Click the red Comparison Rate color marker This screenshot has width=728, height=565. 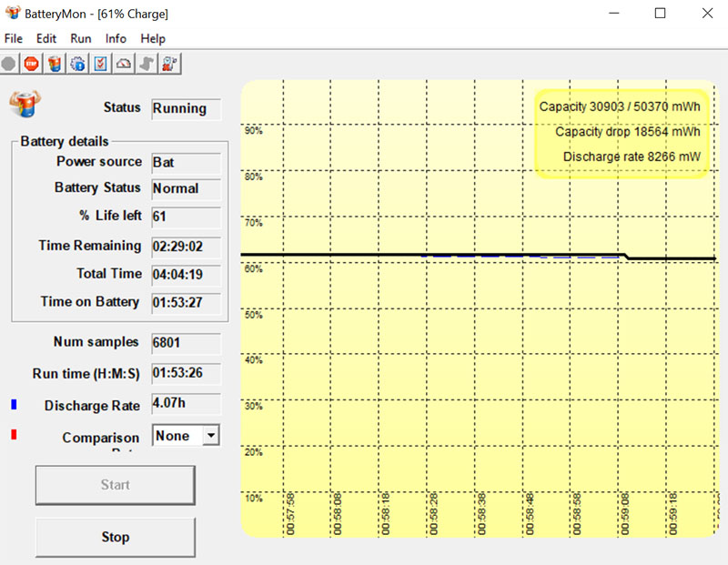14,435
